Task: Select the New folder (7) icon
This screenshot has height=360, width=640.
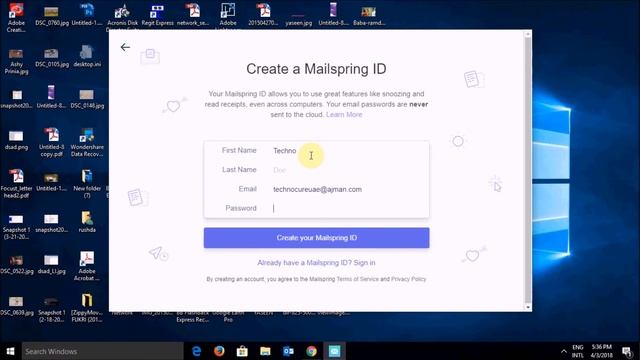Action: point(87,184)
